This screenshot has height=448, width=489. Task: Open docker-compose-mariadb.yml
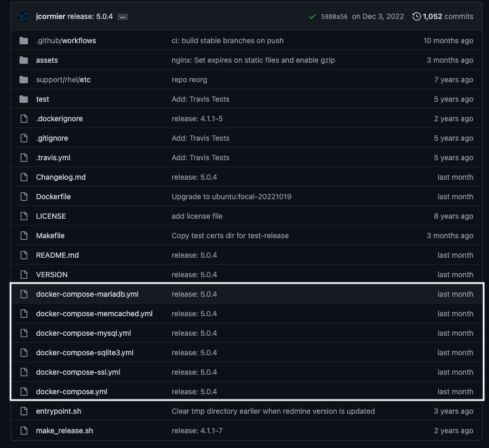pyautogui.click(x=87, y=294)
